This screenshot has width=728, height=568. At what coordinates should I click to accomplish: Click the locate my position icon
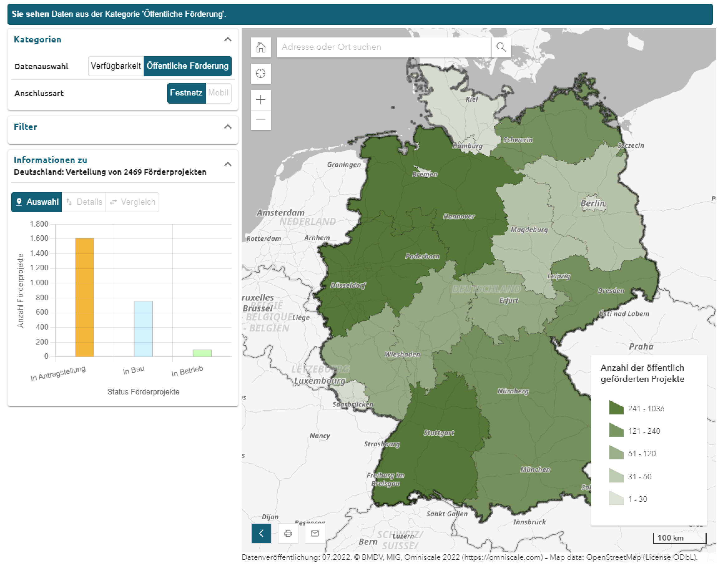(261, 73)
